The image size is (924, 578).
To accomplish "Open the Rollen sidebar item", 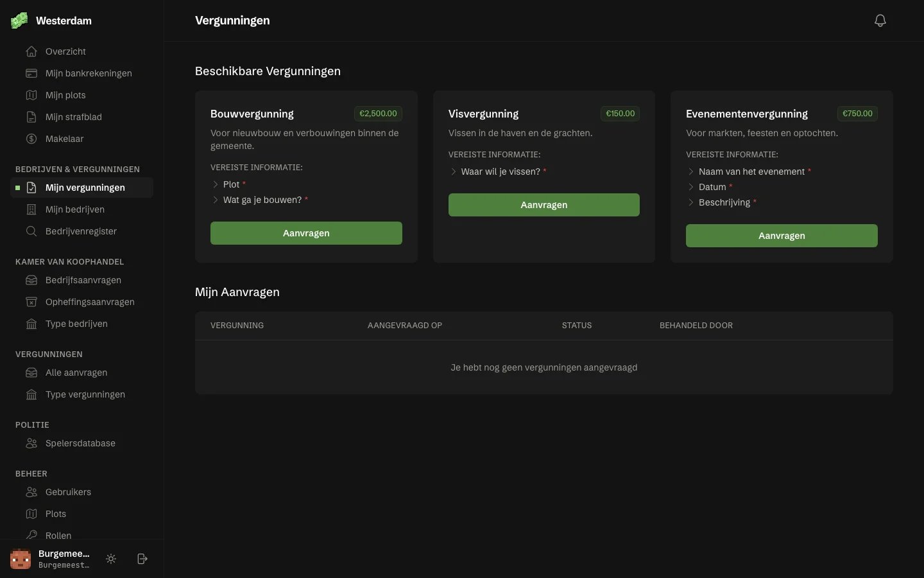I will point(81,536).
